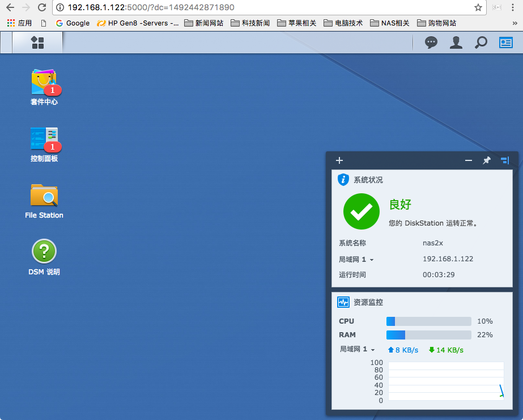Click the DSM search magnifier icon
The image size is (523, 420).
(x=481, y=43)
